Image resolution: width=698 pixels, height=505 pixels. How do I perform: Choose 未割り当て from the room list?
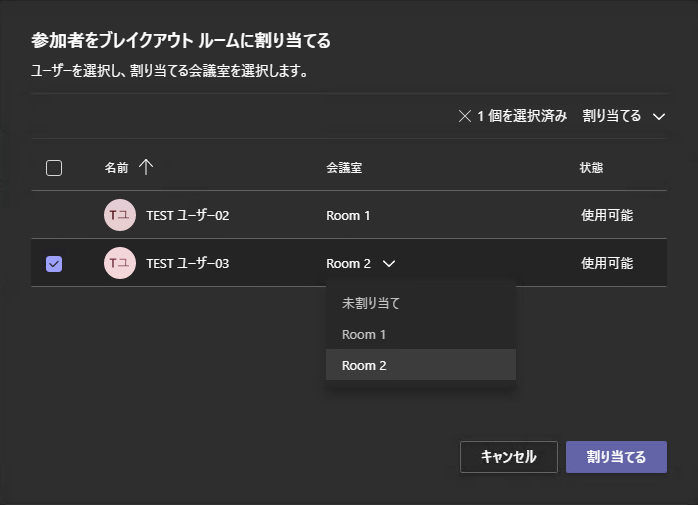[x=364, y=302]
